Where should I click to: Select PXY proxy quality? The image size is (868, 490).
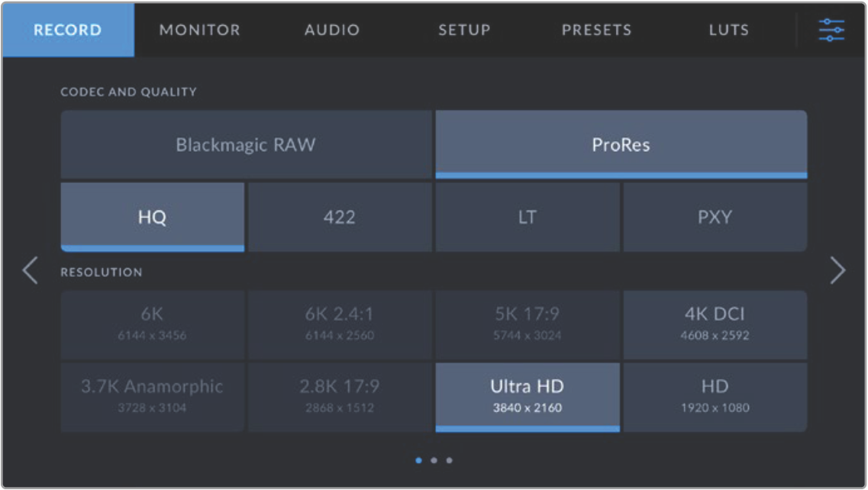pyautogui.click(x=715, y=218)
